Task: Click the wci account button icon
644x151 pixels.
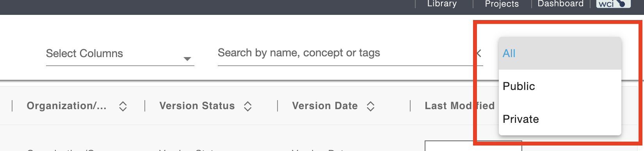Action: [613, 4]
